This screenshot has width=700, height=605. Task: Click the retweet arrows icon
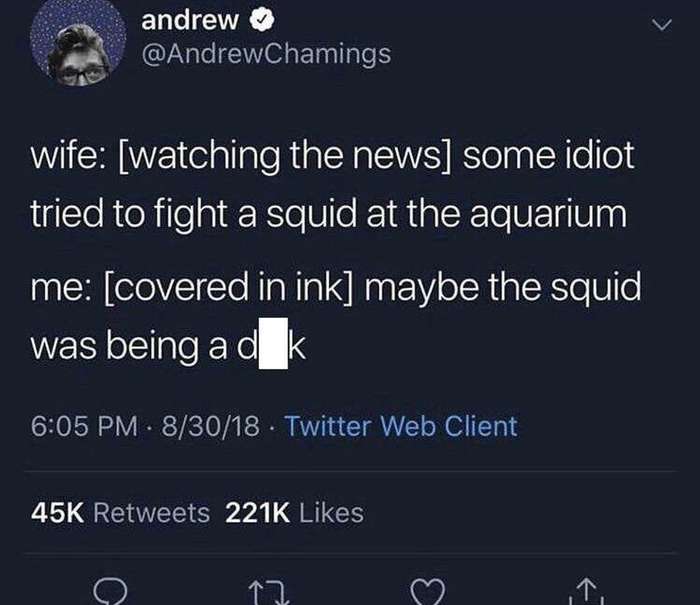[269, 592]
